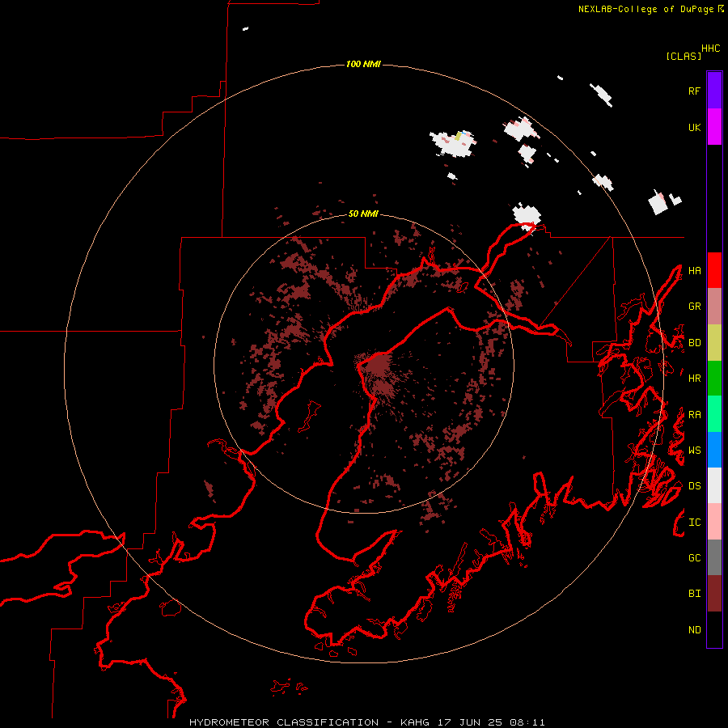Screen dimensions: 728x728
Task: Click the UK legend label
Action: [x=694, y=127]
